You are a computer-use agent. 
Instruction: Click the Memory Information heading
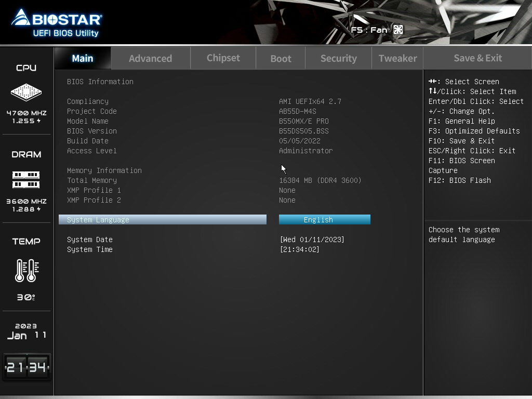(x=104, y=170)
